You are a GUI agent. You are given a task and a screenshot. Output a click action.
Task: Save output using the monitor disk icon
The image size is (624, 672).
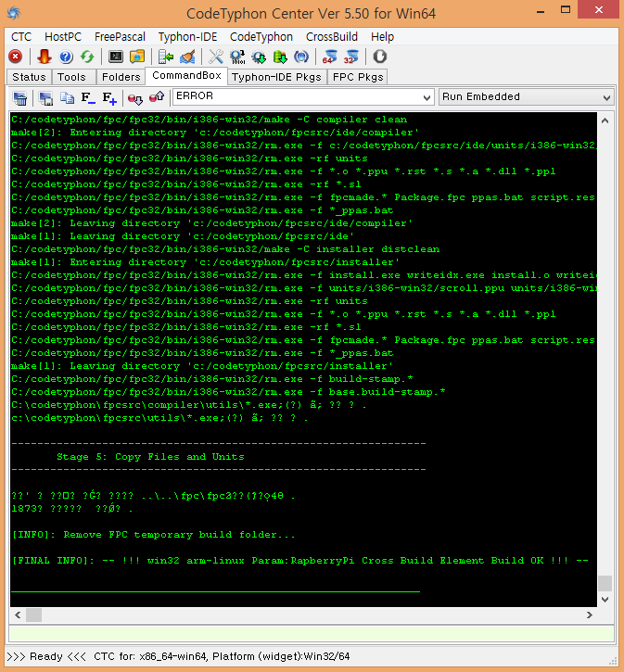coord(45,98)
